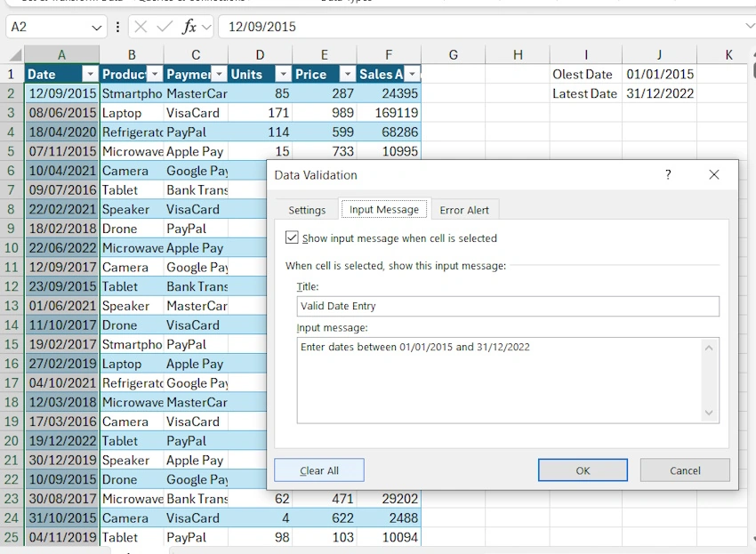The height and width of the screenshot is (554, 756).
Task: Expand the formula bar chevron
Action: 750,27
